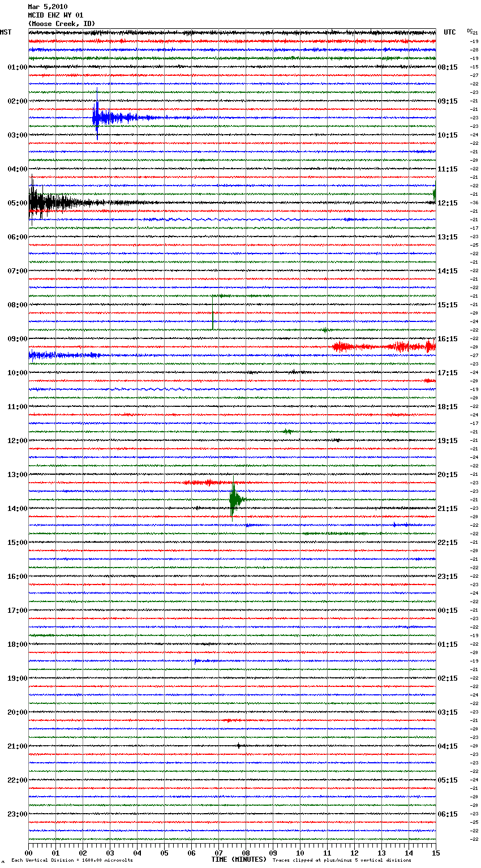The height and width of the screenshot is (868, 481).
Task: Click the 16:15 UTC time label
Action: pos(448,339)
